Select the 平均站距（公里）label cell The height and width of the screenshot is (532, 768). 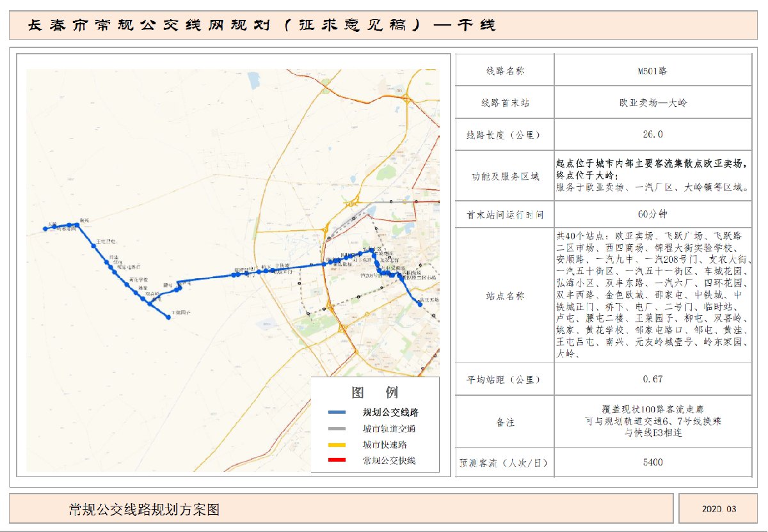pyautogui.click(x=505, y=380)
